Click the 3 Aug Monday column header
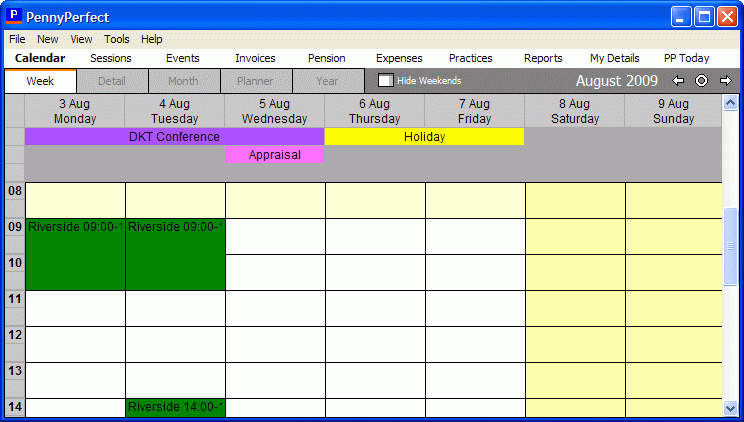744x422 pixels. click(x=74, y=111)
